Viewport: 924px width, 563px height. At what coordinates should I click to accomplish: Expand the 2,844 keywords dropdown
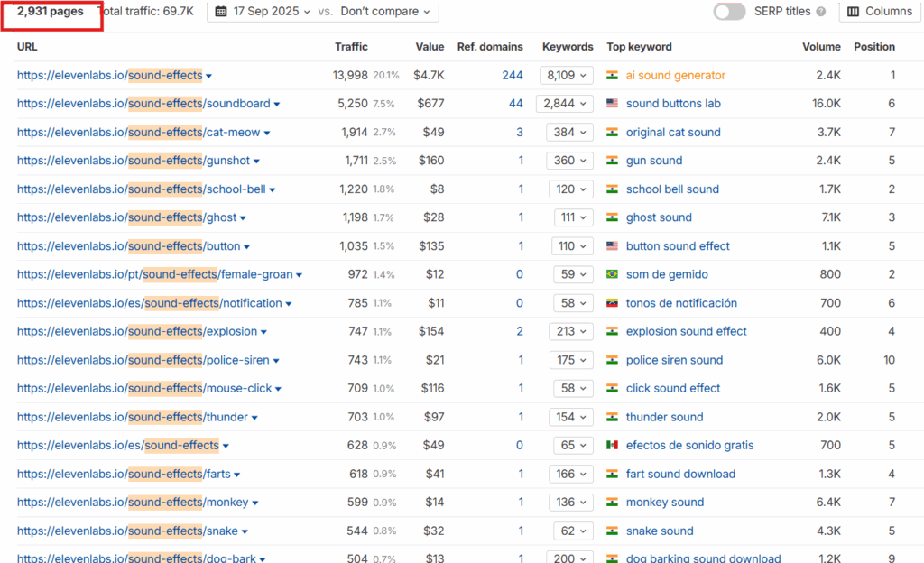(565, 104)
